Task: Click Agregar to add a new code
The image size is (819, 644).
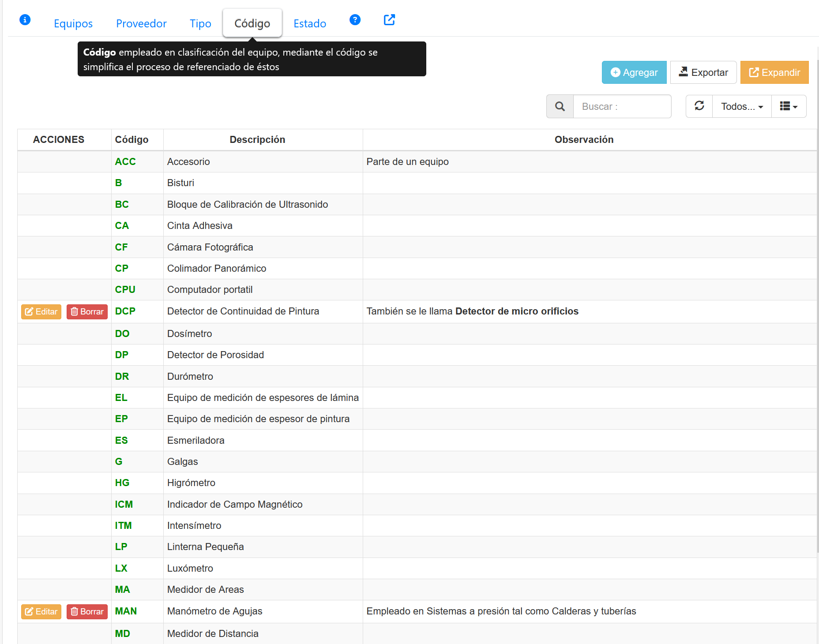Action: click(x=634, y=72)
